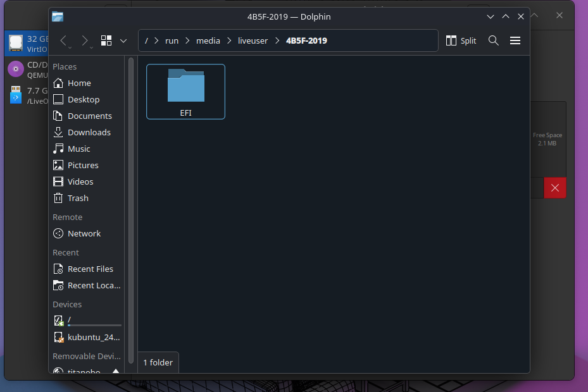Open the EFI folder
This screenshot has height=392, width=588.
[185, 91]
